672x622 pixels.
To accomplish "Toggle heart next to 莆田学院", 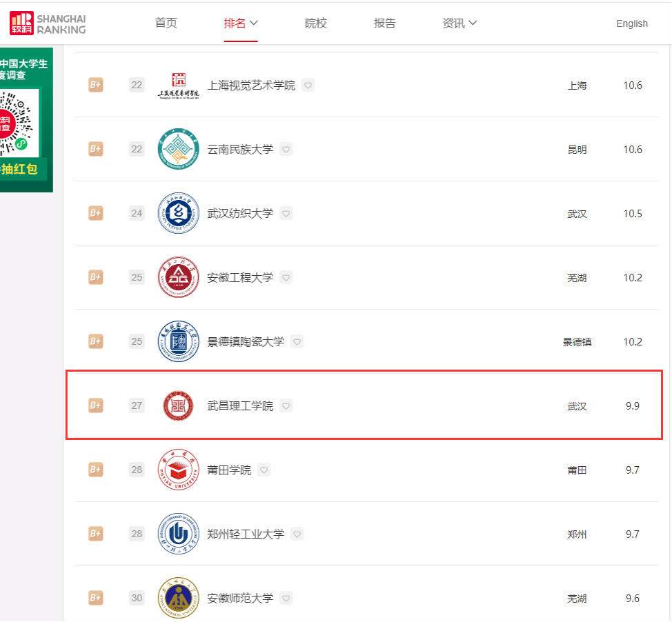I will [x=264, y=470].
